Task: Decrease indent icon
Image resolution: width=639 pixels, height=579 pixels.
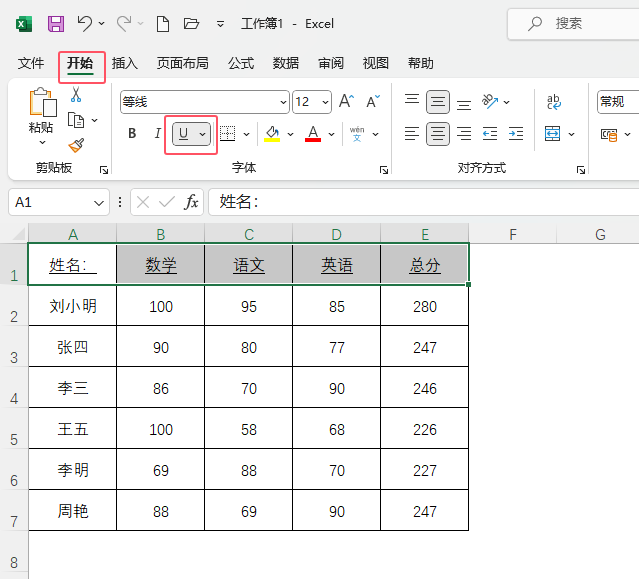Action: point(490,134)
